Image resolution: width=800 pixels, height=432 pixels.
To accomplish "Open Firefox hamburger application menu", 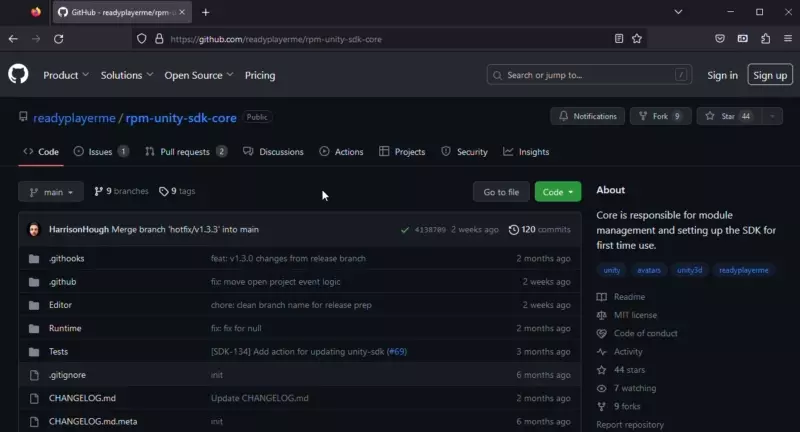I will 788,39.
